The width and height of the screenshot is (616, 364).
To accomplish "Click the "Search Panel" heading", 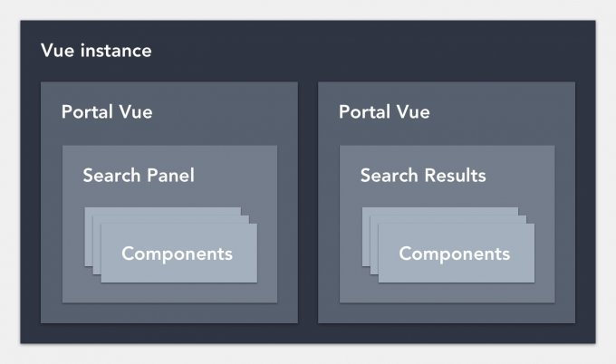I will pos(139,175).
